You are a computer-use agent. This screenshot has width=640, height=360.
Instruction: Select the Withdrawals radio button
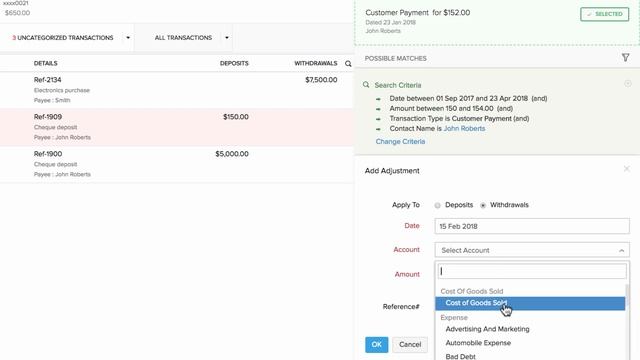483,205
